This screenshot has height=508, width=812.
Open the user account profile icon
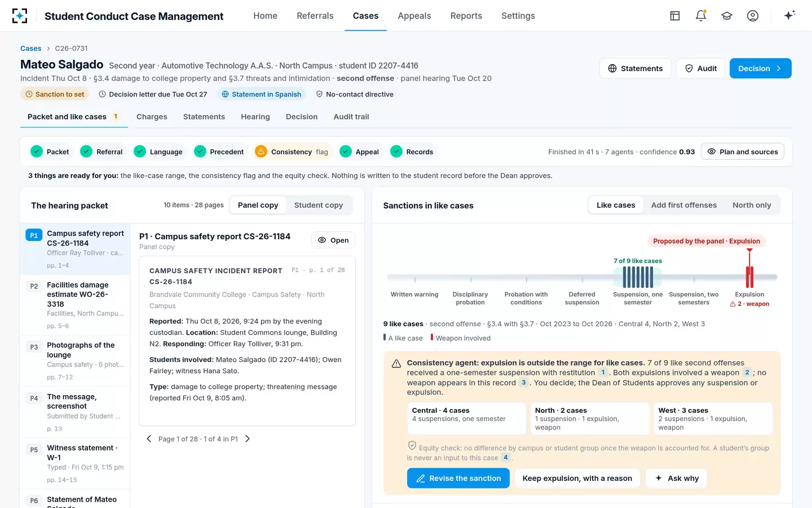pyautogui.click(x=753, y=16)
